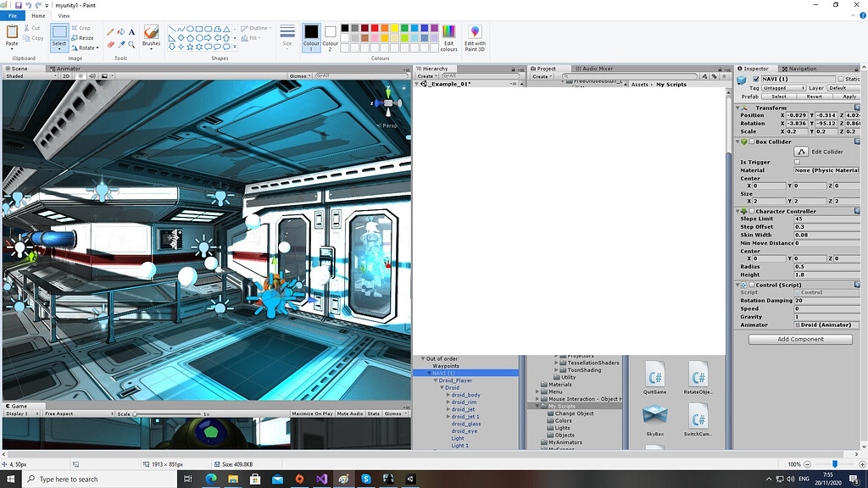The height and width of the screenshot is (488, 868).
Task: Select the Magnifier tool
Action: 131,45
